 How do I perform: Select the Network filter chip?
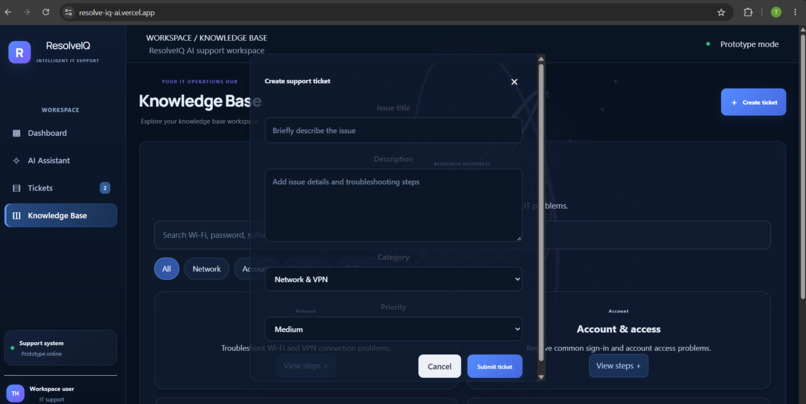(x=207, y=269)
